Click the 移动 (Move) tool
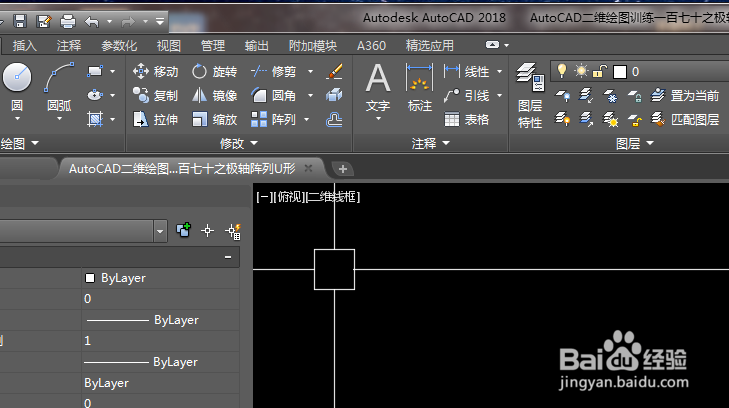The width and height of the screenshot is (729, 408). (x=155, y=72)
